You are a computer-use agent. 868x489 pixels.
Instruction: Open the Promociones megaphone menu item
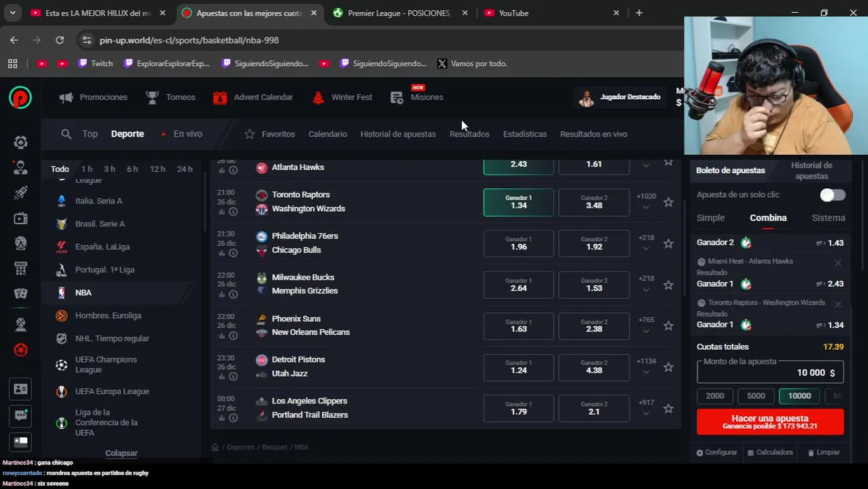tap(94, 97)
